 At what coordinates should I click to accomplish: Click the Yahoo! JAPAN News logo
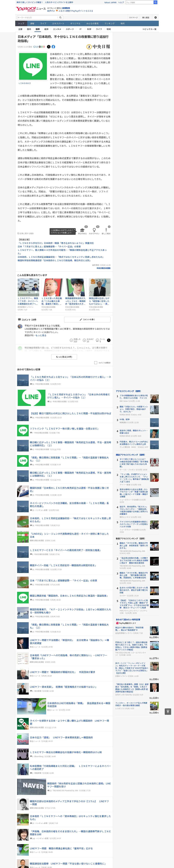[31, 9]
